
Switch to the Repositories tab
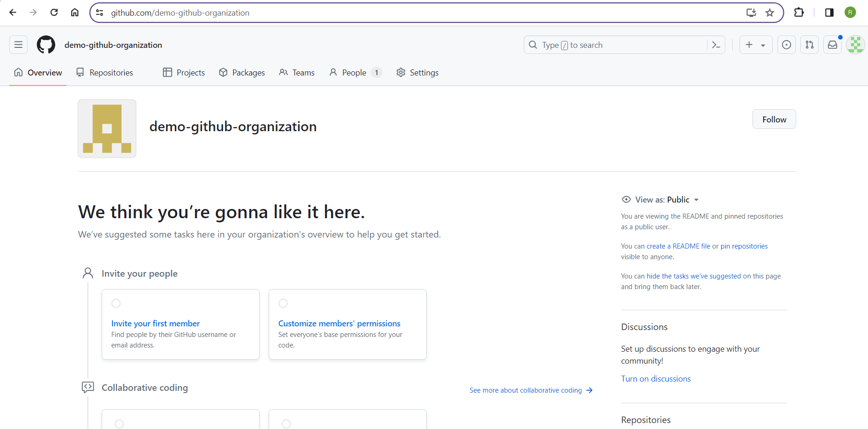pos(111,72)
